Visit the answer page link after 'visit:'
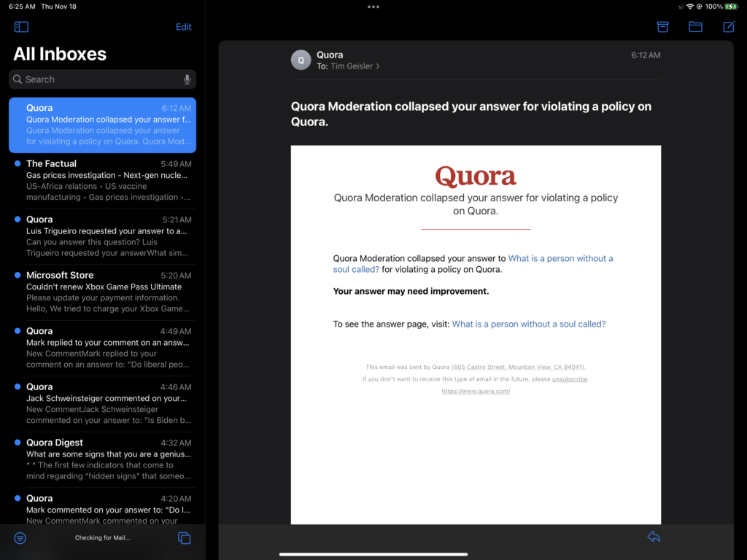Screen dimensions: 747x560 pyautogui.click(x=529, y=324)
